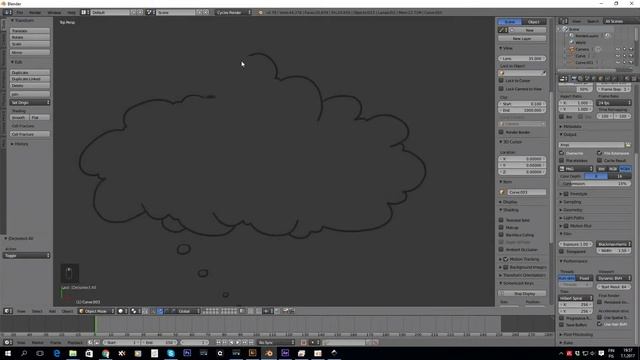The width and height of the screenshot is (640, 360).
Task: Toggle the Motion Tracking checkbox
Action: pos(506,259)
